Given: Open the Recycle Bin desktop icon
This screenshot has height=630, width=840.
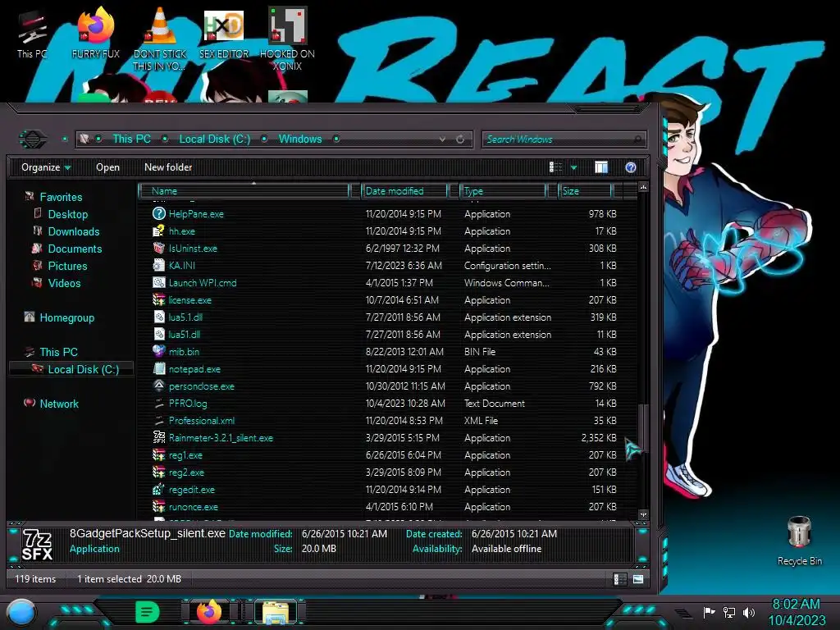Looking at the screenshot, I should click(x=799, y=540).
